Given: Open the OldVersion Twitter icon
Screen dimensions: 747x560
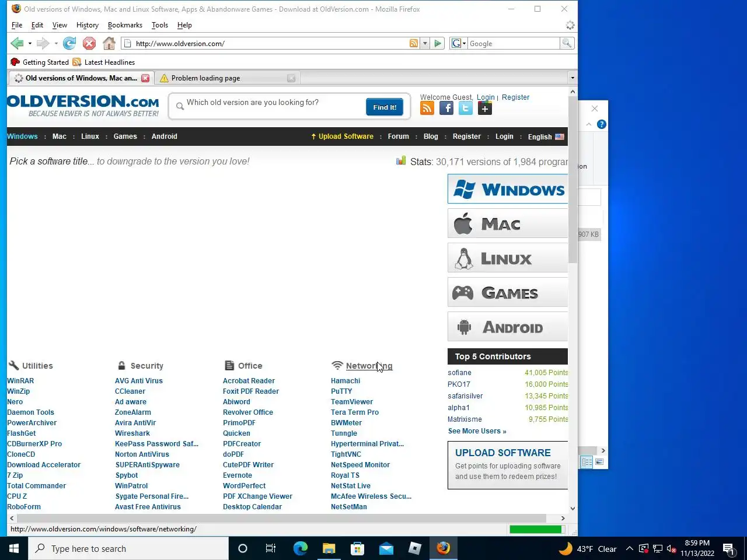Looking at the screenshot, I should (466, 108).
